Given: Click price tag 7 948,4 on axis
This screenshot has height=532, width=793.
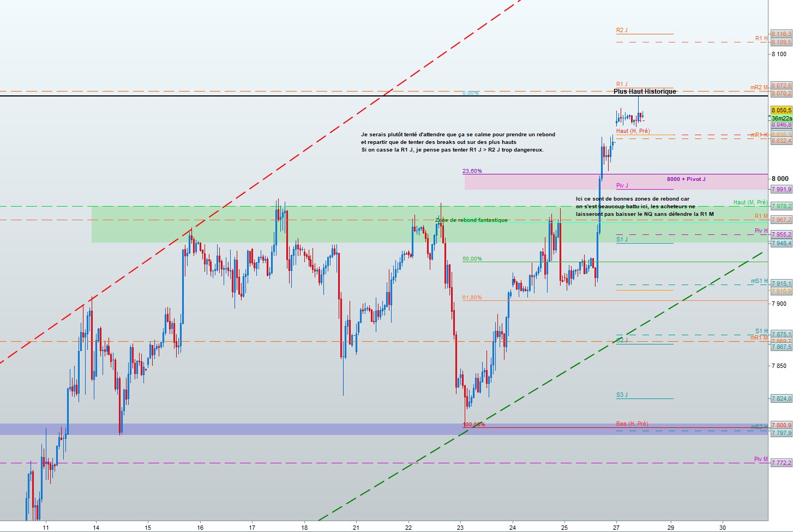Looking at the screenshot, I should coord(781,243).
